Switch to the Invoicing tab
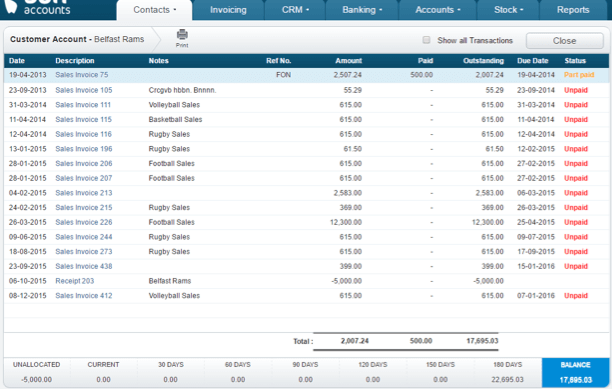This screenshot has width=612, height=389. [x=228, y=10]
